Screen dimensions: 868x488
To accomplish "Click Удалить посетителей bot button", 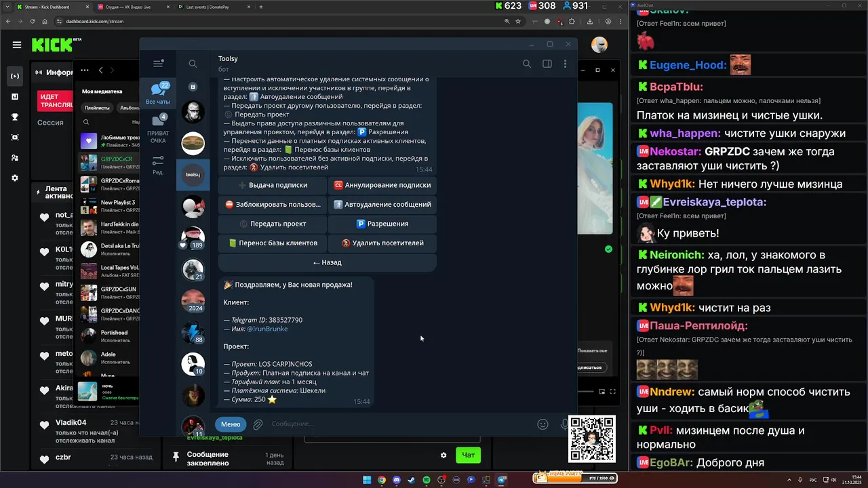I will [x=382, y=243].
